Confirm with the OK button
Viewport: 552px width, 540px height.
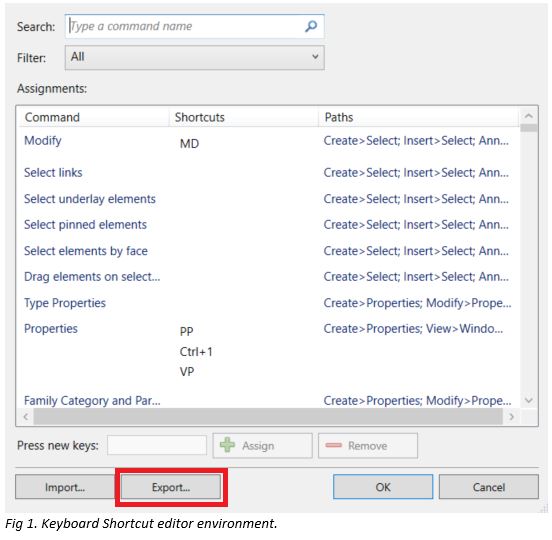click(383, 487)
